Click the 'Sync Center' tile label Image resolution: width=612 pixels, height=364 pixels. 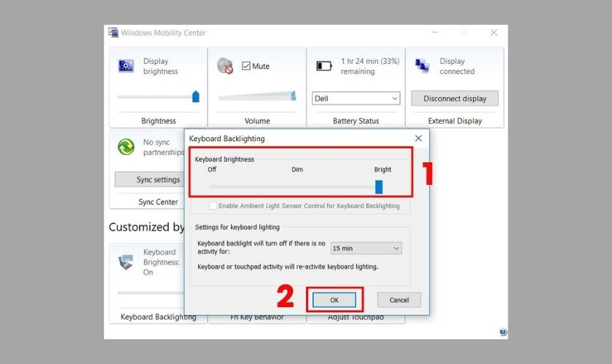coord(158,202)
